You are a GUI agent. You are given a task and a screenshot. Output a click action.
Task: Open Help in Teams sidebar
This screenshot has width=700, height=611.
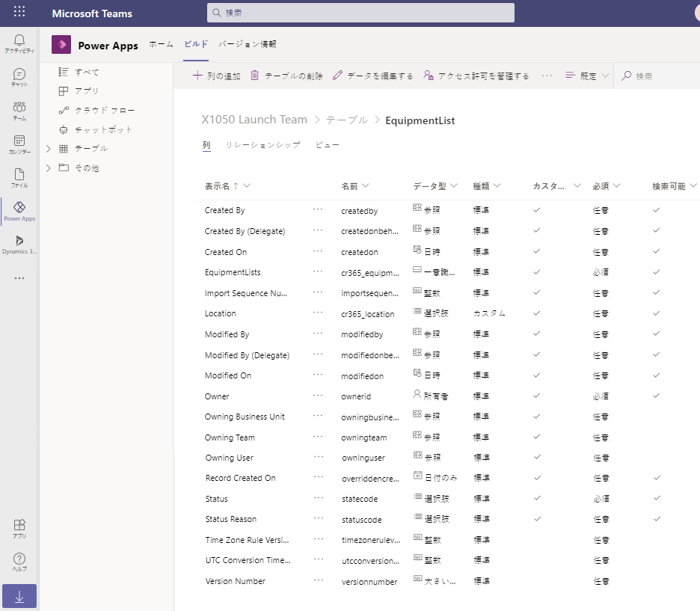(19, 562)
